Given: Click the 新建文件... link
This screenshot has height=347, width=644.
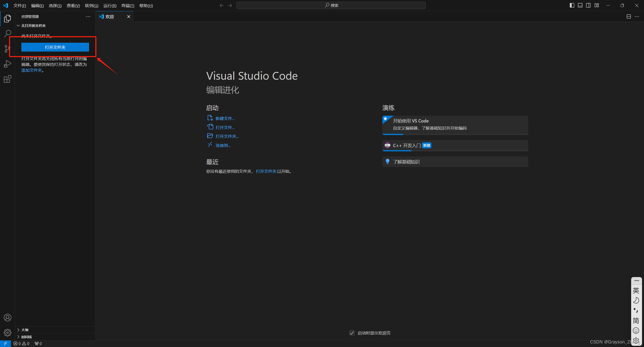Looking at the screenshot, I should [x=225, y=118].
